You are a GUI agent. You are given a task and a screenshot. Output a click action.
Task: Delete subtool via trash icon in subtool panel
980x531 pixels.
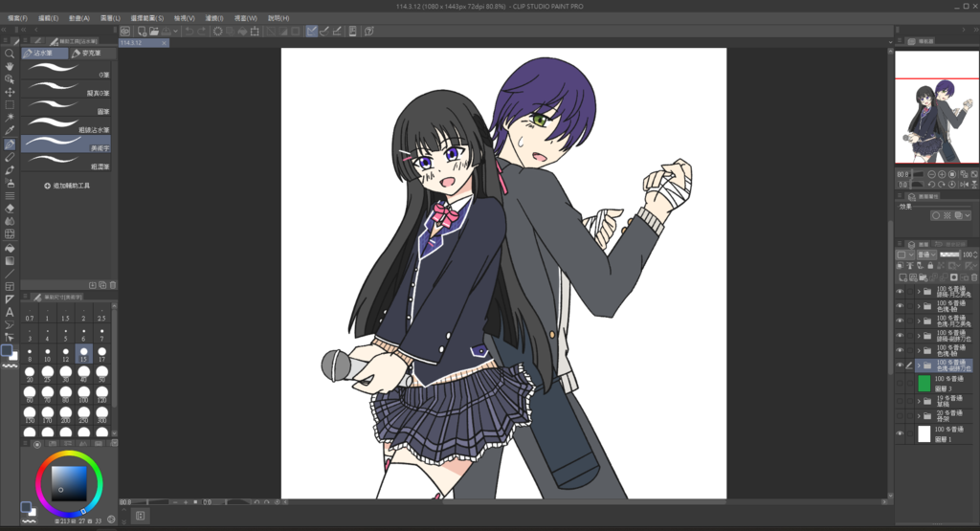[113, 285]
